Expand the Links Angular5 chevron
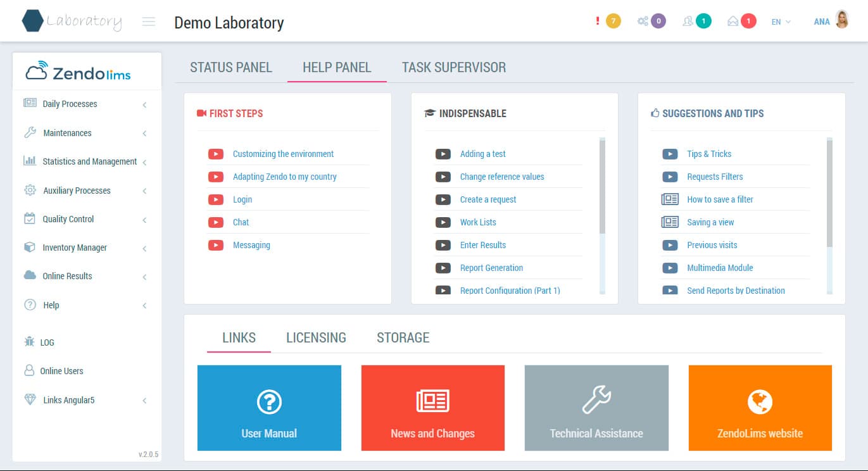 tap(144, 401)
